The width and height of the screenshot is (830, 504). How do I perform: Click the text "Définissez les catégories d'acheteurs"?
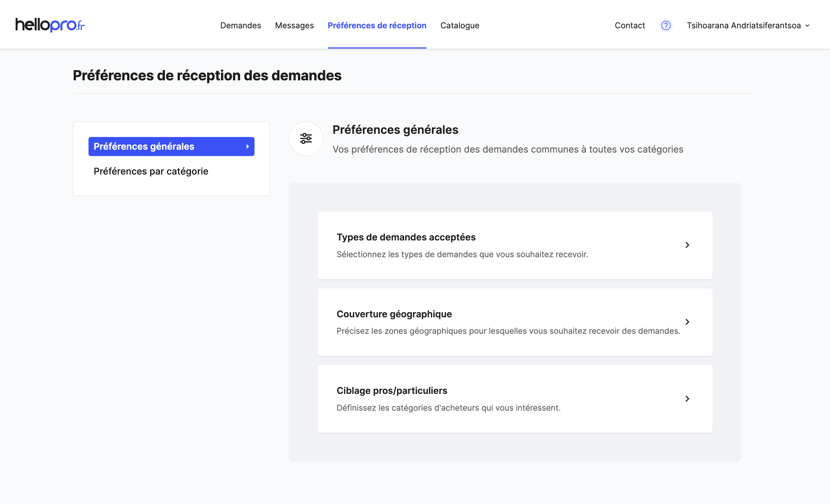[x=408, y=408]
